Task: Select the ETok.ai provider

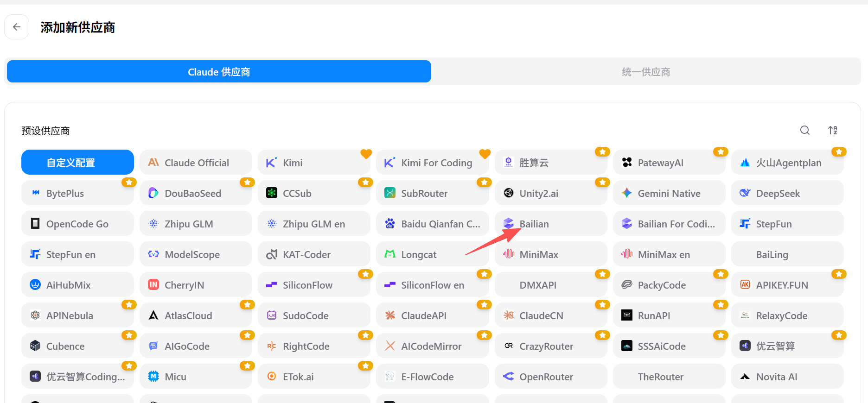Action: click(314, 376)
